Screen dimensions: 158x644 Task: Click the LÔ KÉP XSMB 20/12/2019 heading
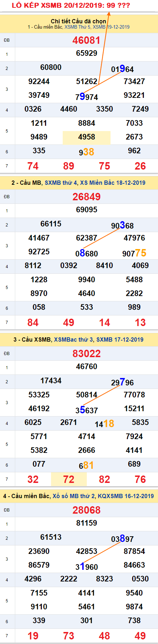pos(71,5)
